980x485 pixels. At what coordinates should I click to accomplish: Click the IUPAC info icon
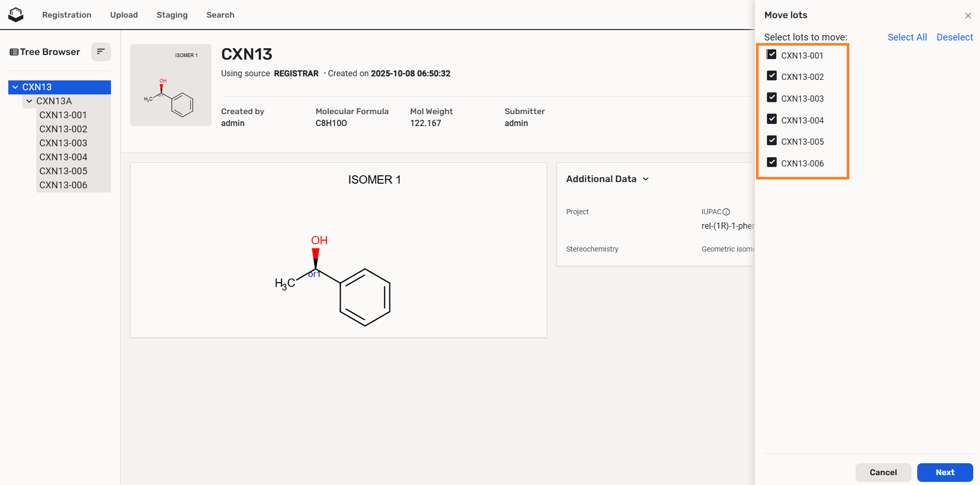tap(726, 212)
